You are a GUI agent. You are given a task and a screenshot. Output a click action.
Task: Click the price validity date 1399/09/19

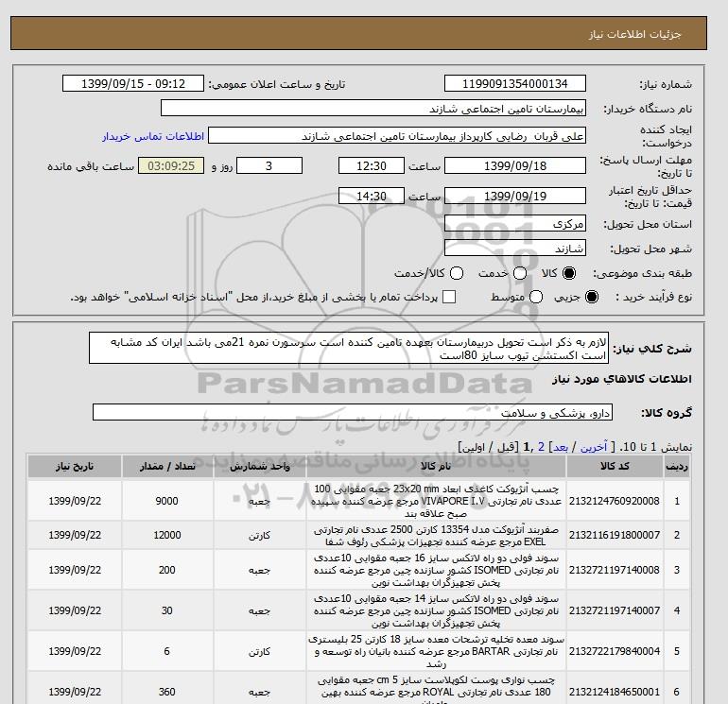(x=515, y=196)
